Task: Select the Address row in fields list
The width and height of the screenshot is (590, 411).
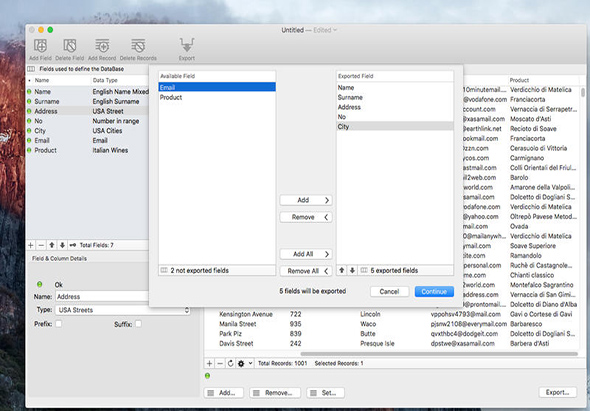Action: (87, 111)
